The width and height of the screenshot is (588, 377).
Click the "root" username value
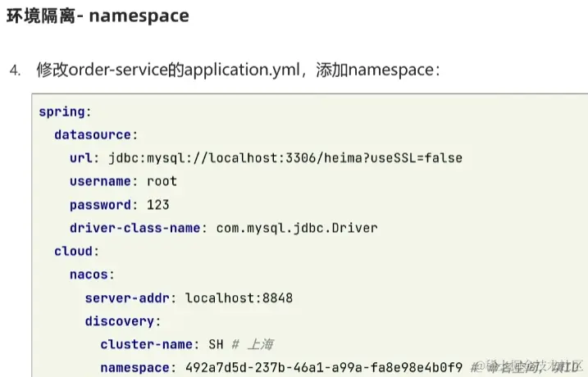(x=162, y=181)
